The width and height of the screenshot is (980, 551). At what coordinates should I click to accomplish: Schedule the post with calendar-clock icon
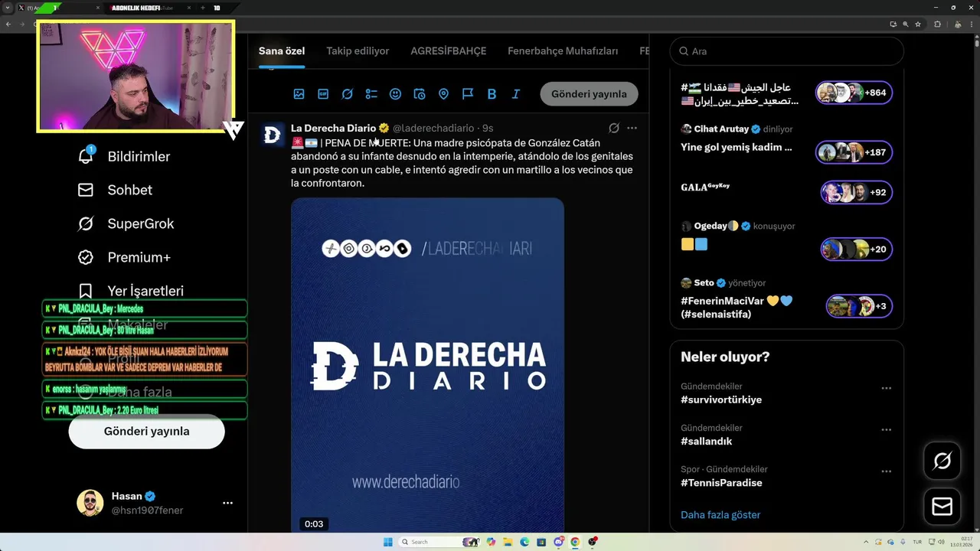click(420, 94)
